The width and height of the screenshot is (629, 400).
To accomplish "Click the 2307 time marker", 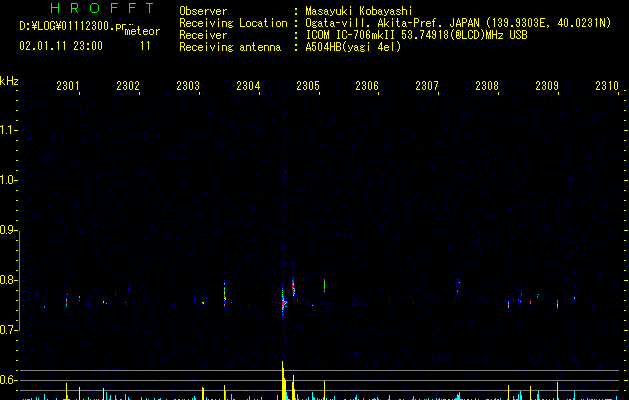I will click(427, 86).
